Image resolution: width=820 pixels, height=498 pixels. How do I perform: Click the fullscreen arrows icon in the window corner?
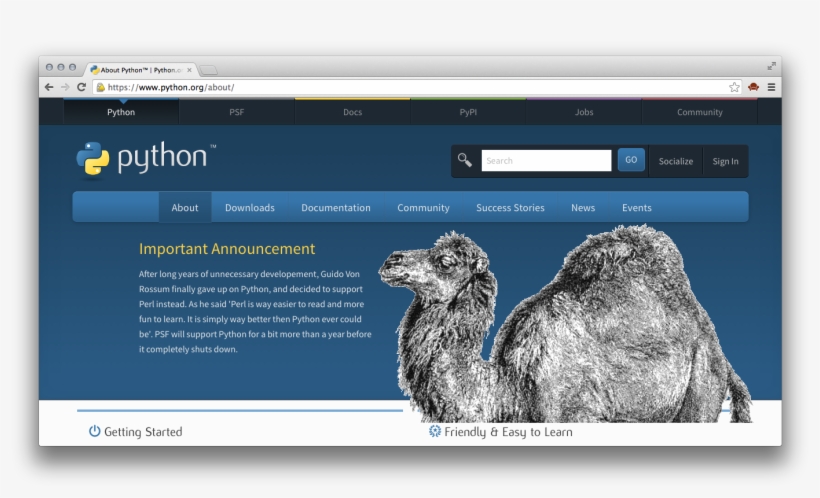(x=771, y=66)
